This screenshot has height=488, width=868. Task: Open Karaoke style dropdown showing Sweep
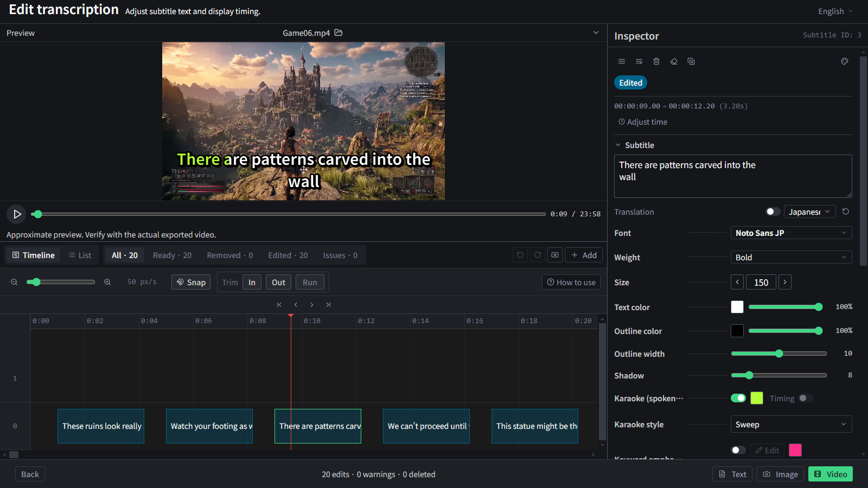[791, 424]
